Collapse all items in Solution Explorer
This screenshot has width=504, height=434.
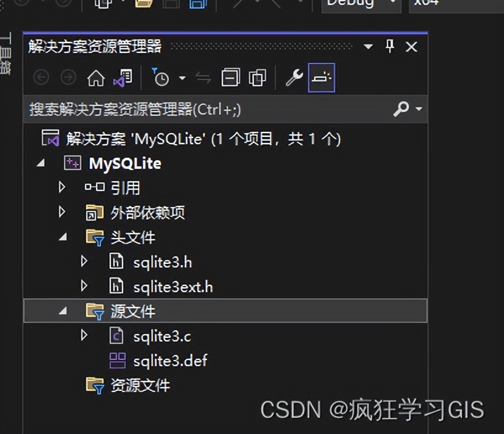[231, 78]
